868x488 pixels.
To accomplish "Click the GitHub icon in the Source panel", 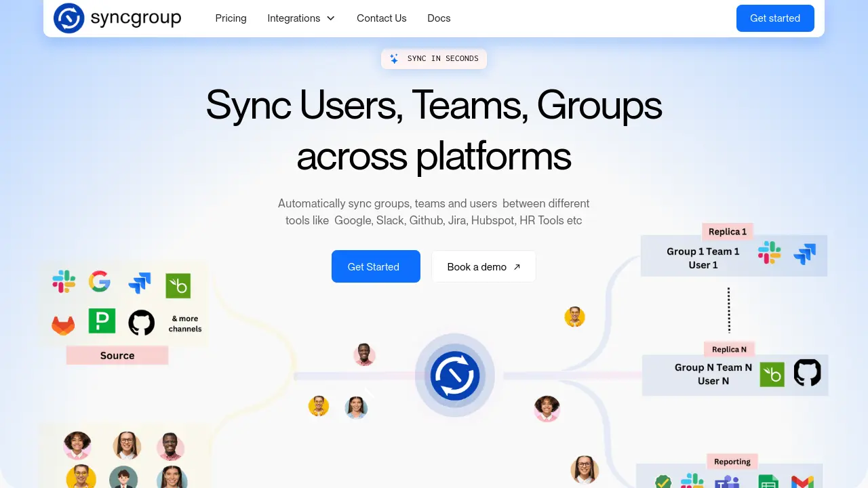I will [x=142, y=323].
